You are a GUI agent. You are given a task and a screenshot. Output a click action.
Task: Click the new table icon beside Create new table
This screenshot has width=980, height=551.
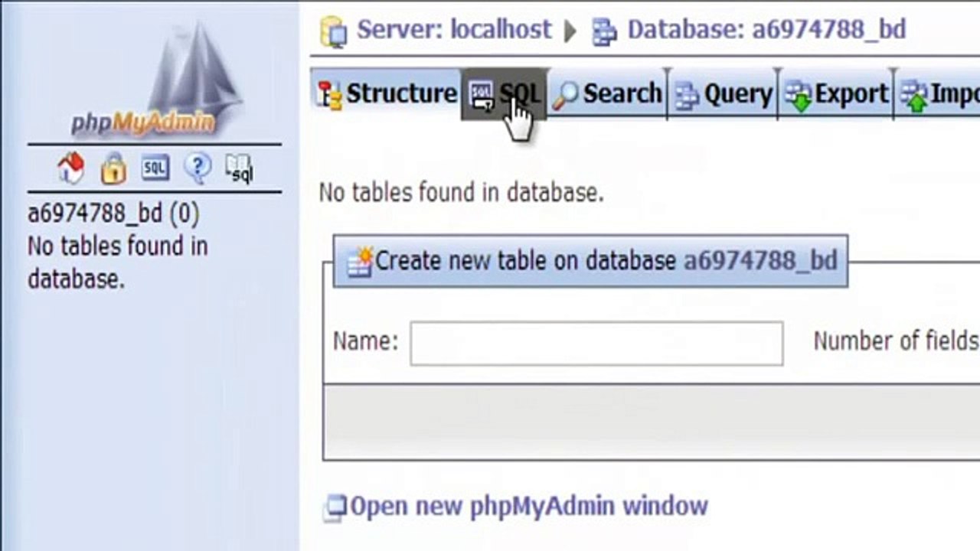tap(360, 260)
